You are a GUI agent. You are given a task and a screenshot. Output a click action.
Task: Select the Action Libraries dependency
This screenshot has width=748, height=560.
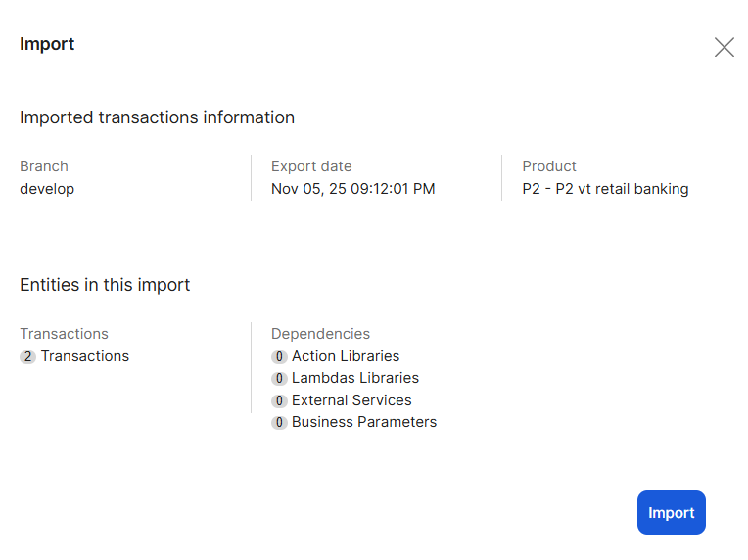coord(346,356)
